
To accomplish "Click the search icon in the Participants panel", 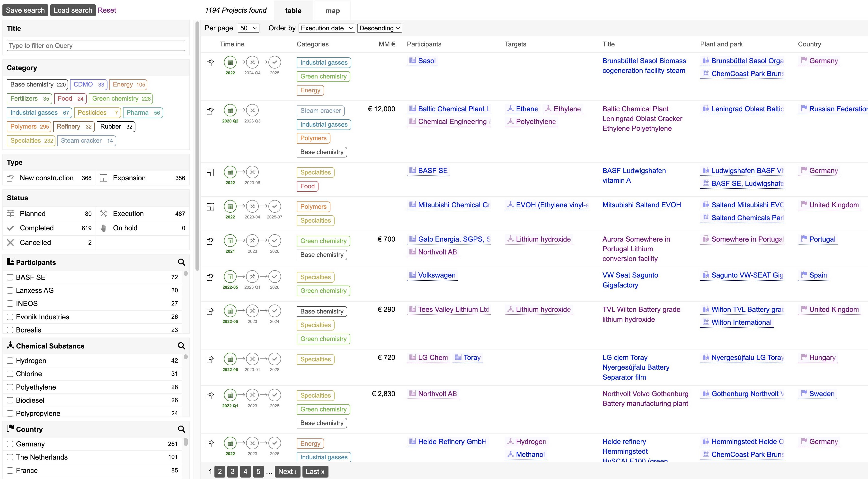I will click(x=182, y=262).
